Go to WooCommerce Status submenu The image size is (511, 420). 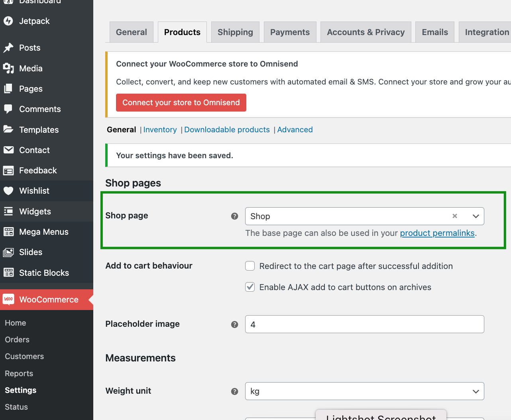pyautogui.click(x=16, y=407)
